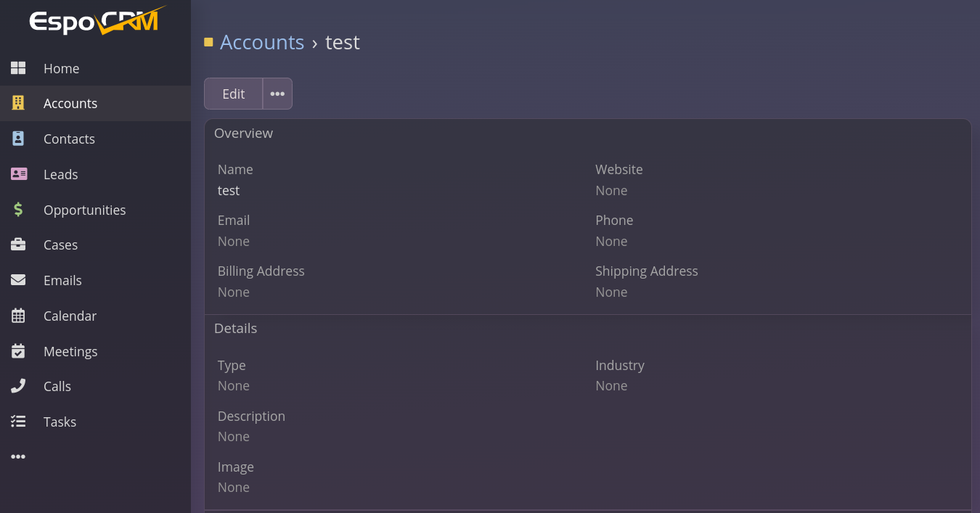Click the Calendar grid icon
Screen dimensions: 980x513
pyautogui.click(x=18, y=316)
